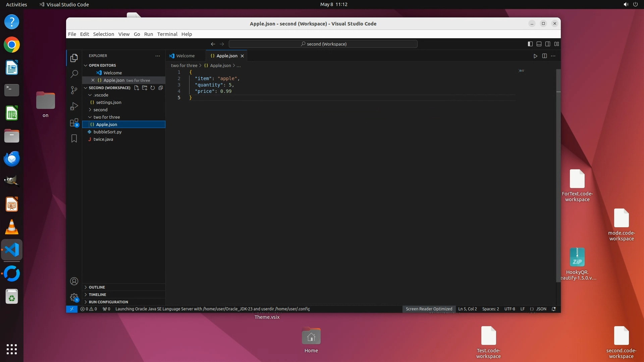Viewport: 644px width, 362px height.
Task: Open the Source Control view
Action: pyautogui.click(x=74, y=90)
